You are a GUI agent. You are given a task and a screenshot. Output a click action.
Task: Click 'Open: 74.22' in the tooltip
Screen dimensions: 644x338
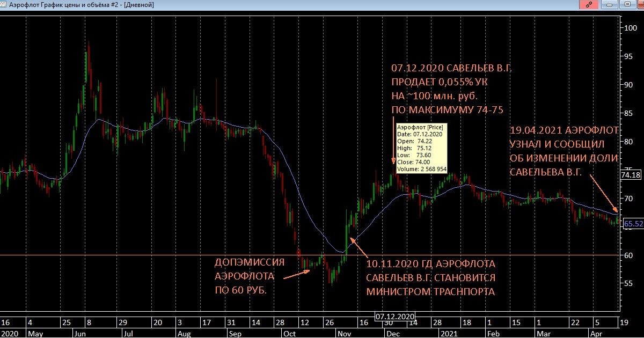(415, 141)
